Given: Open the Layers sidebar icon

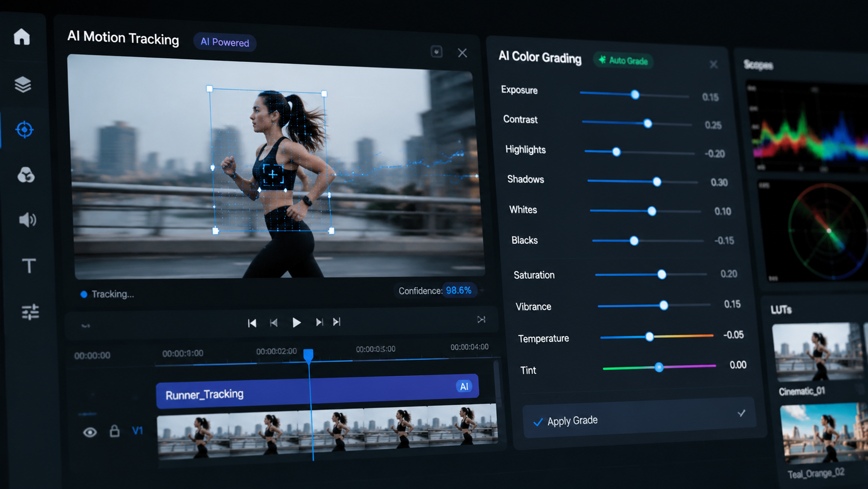Looking at the screenshot, I should pos(23,84).
